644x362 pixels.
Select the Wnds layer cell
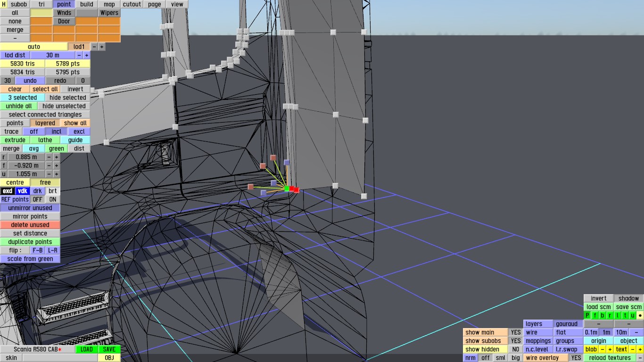click(x=64, y=13)
